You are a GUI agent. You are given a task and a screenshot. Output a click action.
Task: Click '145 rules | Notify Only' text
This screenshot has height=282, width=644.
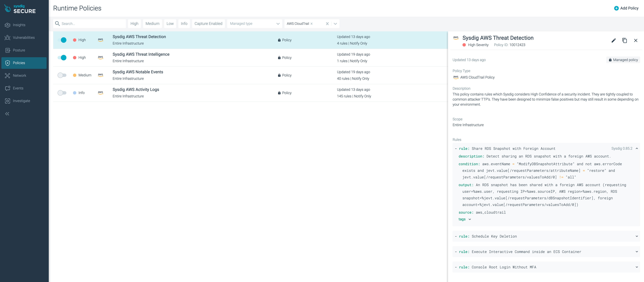[354, 96]
